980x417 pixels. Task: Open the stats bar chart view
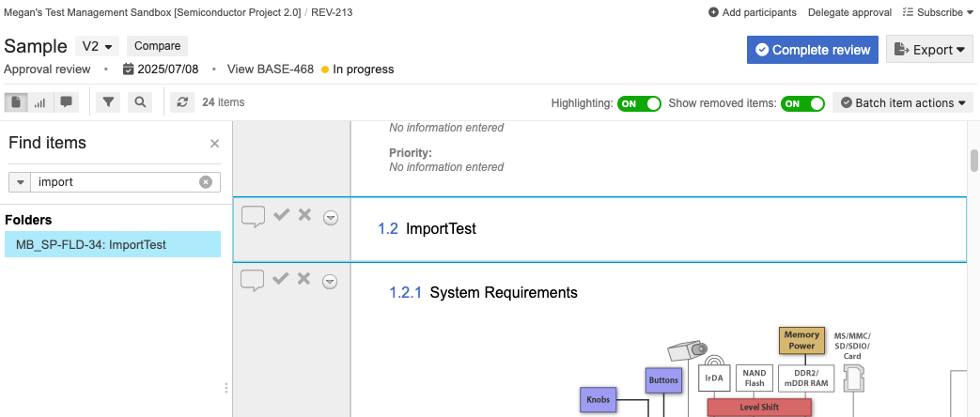coord(40,102)
